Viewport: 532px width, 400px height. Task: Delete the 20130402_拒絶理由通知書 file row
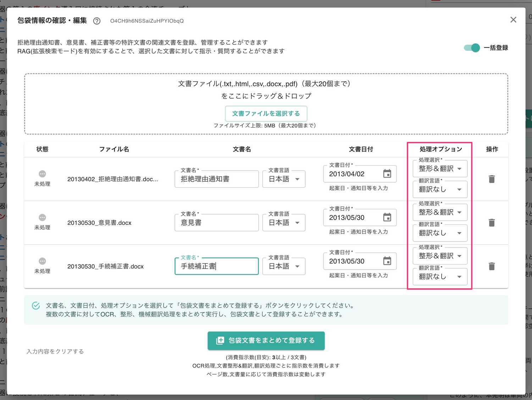click(492, 179)
